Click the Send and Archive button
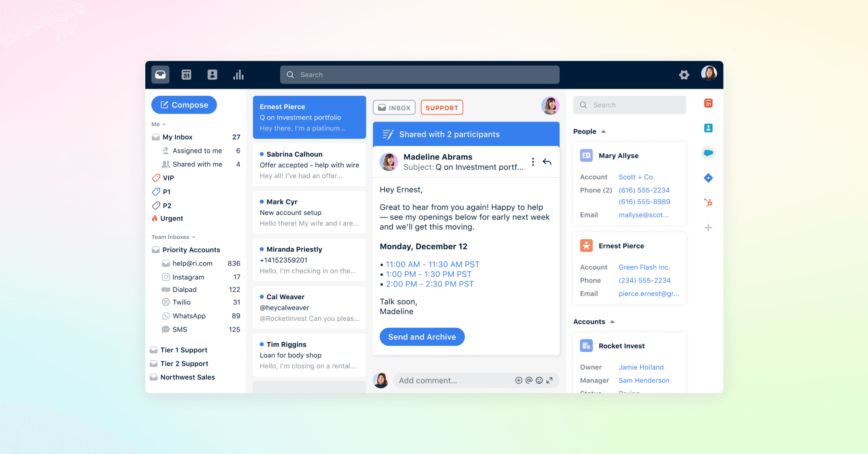The height and width of the screenshot is (454, 868). (x=422, y=337)
